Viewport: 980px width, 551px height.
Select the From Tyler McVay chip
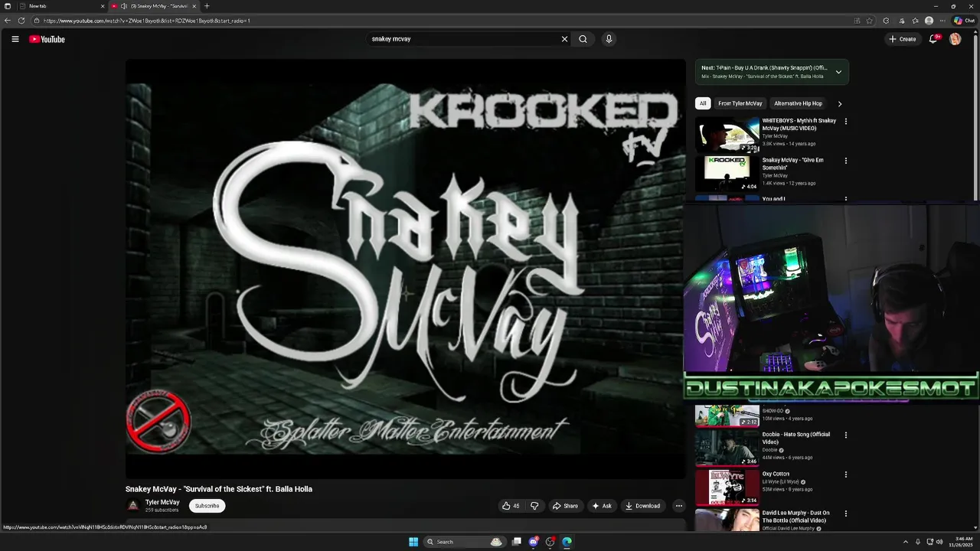(x=740, y=103)
